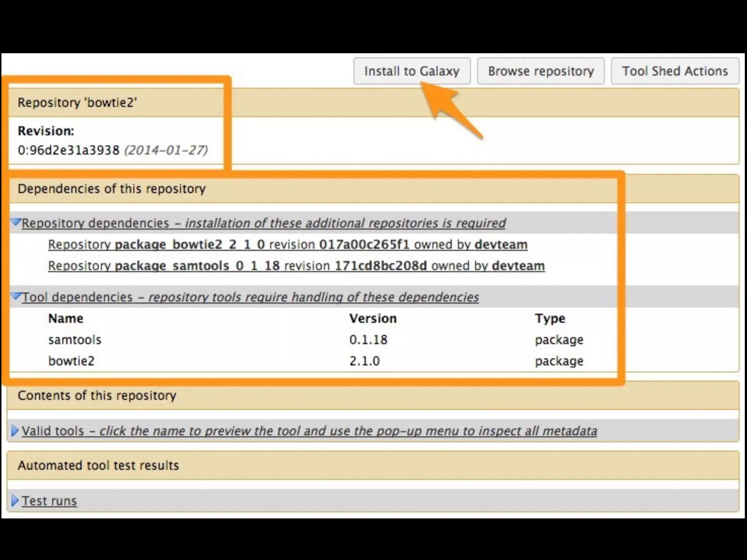747x560 pixels.
Task: Click the Browse repository button
Action: (541, 71)
